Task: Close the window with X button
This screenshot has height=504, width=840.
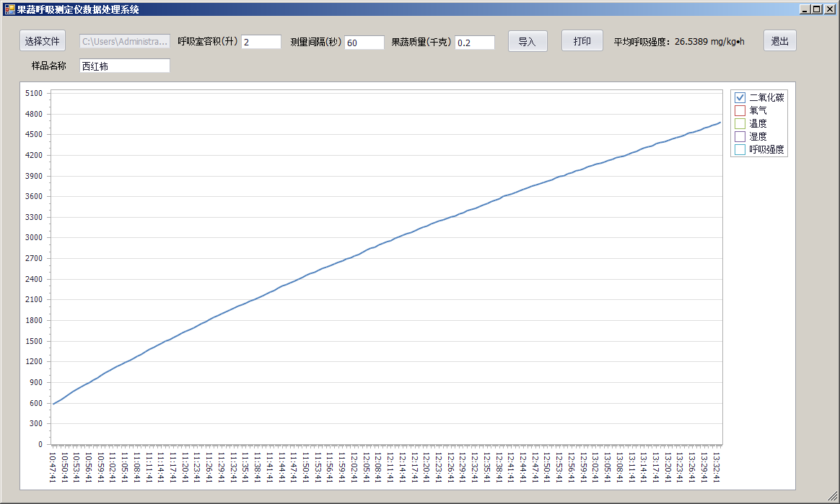Action: pyautogui.click(x=829, y=9)
